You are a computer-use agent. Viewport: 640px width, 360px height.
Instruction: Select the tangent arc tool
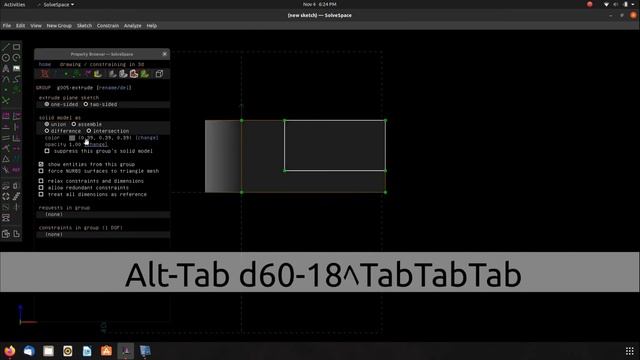pos(6,79)
